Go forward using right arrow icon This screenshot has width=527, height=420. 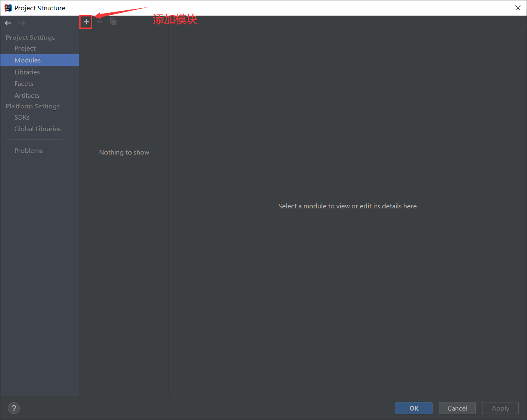[x=21, y=23]
